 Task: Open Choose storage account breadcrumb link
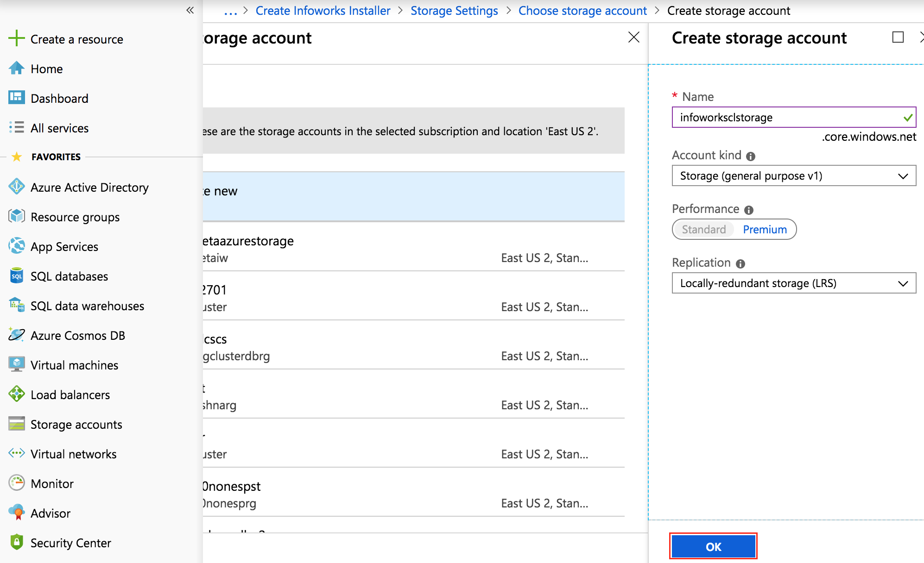(582, 11)
